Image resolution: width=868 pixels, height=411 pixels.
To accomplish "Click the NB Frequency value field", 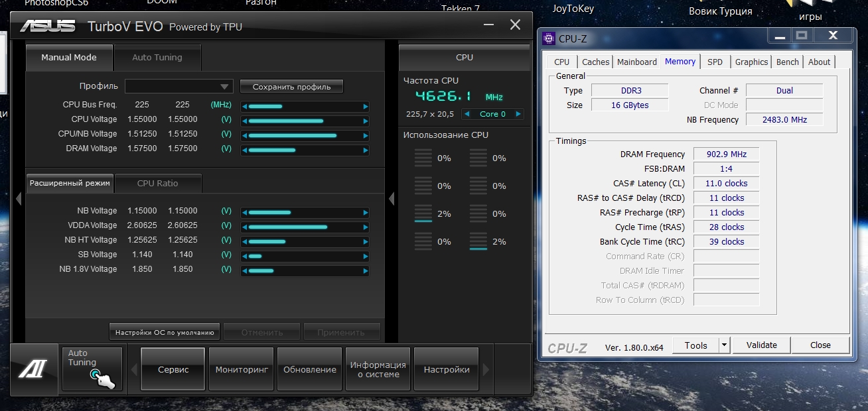I will [784, 120].
